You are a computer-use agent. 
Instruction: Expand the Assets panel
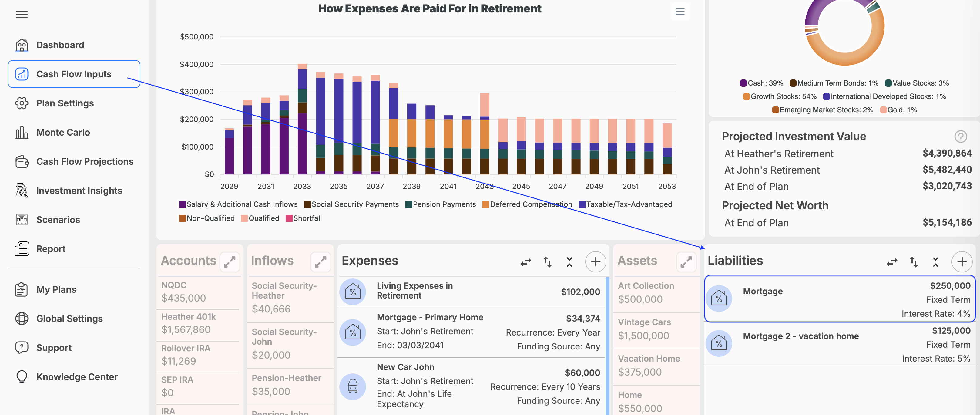point(686,261)
